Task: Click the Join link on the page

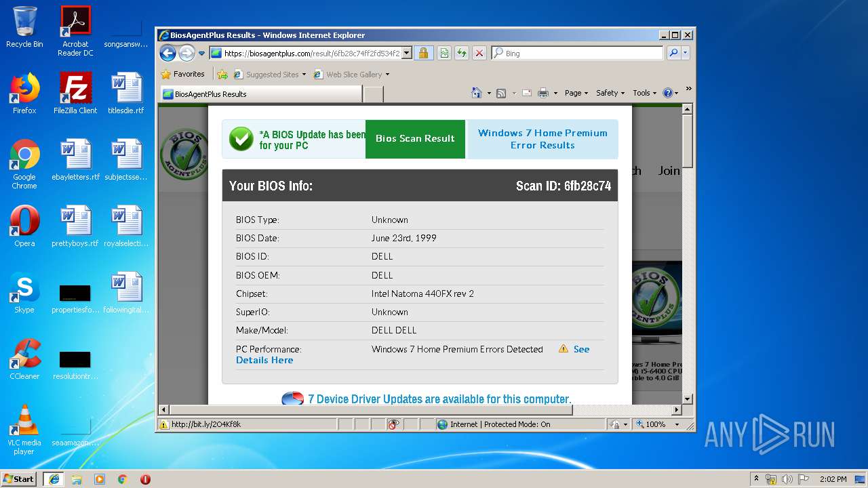Action: (669, 171)
